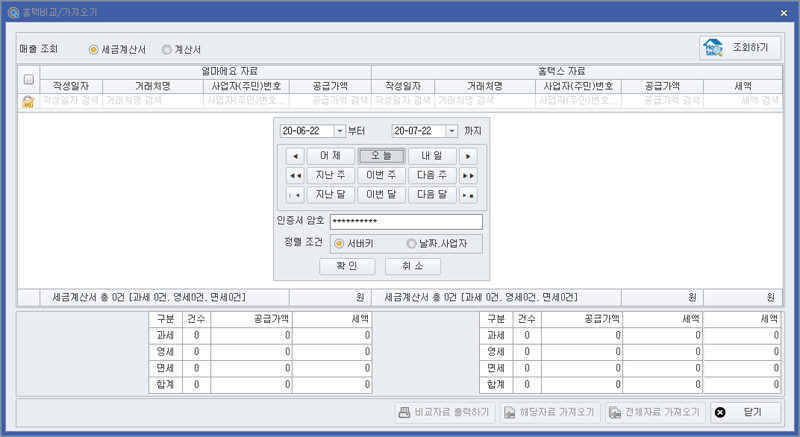Click the 지난 주 button

pyautogui.click(x=331, y=175)
